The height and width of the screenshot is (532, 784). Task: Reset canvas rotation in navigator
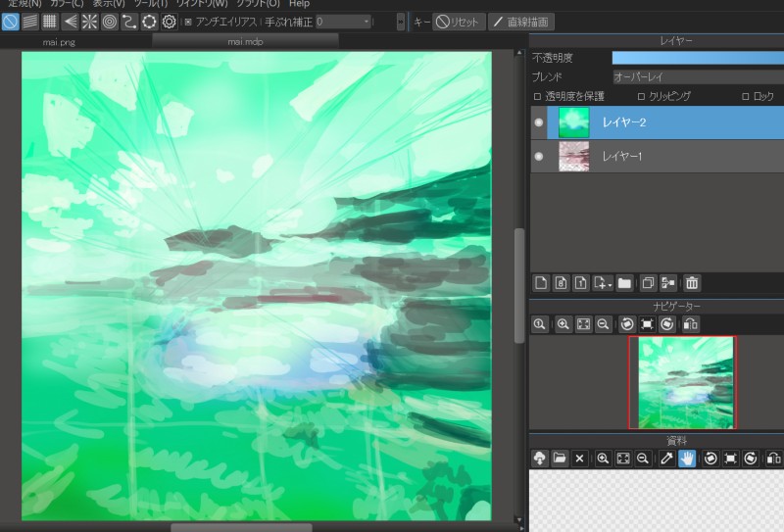click(x=647, y=324)
